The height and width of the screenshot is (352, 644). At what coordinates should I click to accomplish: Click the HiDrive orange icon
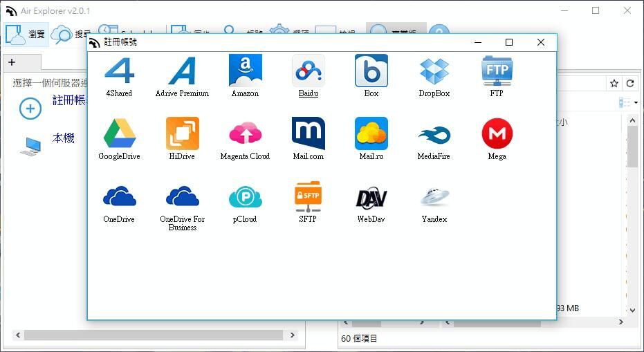(x=182, y=134)
